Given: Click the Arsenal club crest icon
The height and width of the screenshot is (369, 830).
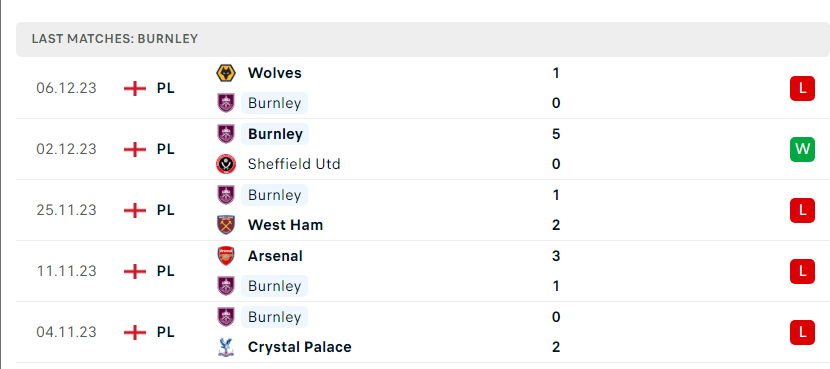Looking at the screenshot, I should [x=226, y=256].
